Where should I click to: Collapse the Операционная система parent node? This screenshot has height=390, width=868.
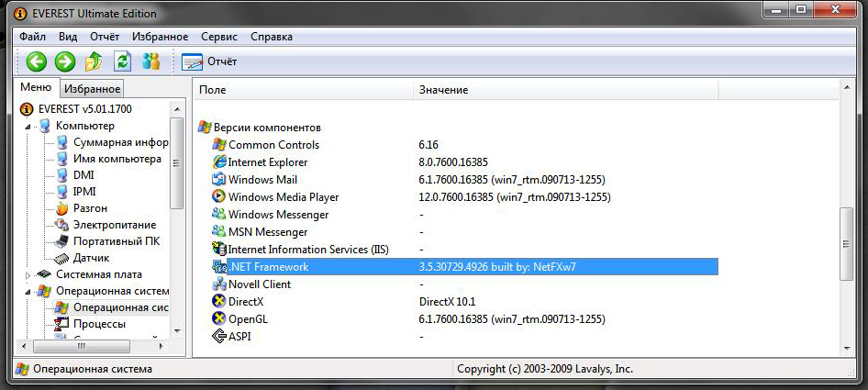click(x=28, y=292)
